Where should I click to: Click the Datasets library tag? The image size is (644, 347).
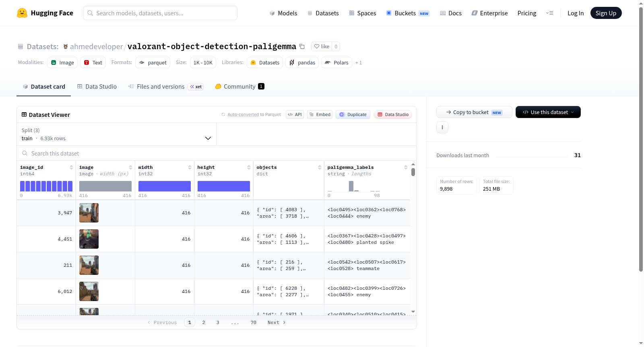(x=265, y=62)
